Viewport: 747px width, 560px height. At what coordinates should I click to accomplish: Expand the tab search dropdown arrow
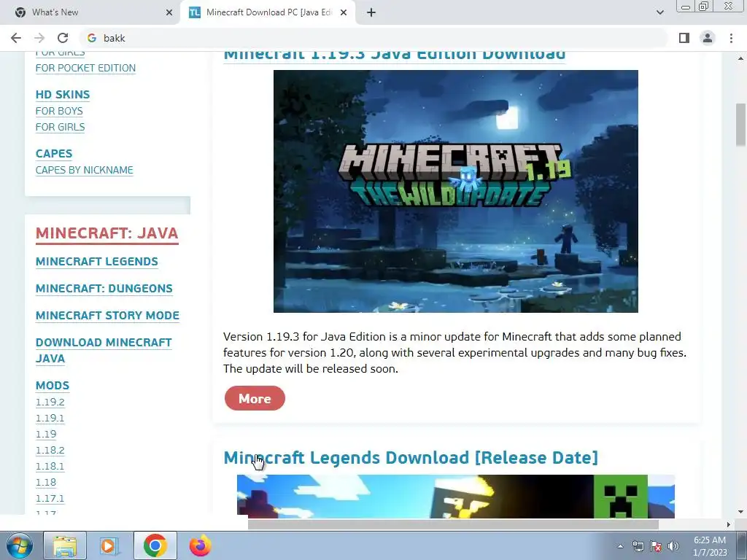coord(659,12)
